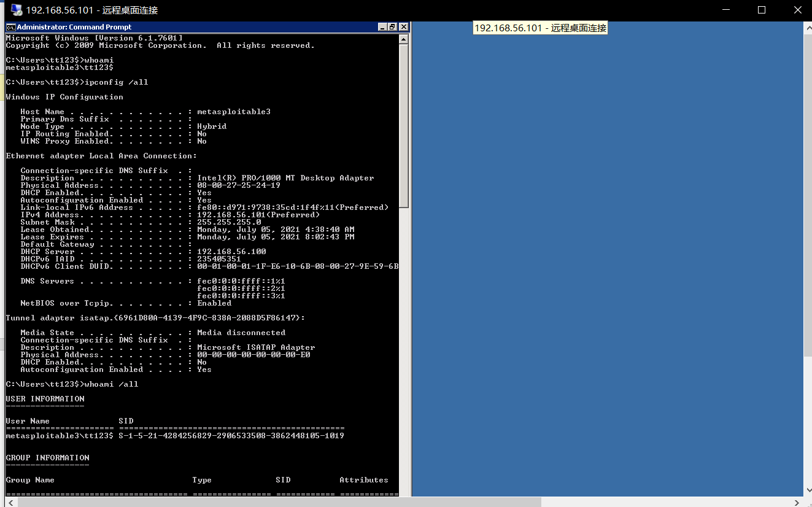
Task: Click Physical Address 08-00-27-25-24-19
Action: [239, 185]
